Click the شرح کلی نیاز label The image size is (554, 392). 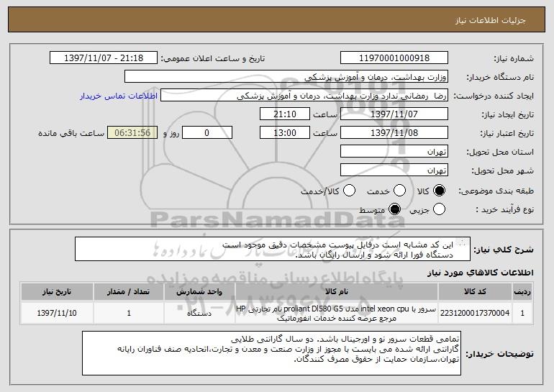pos(504,250)
